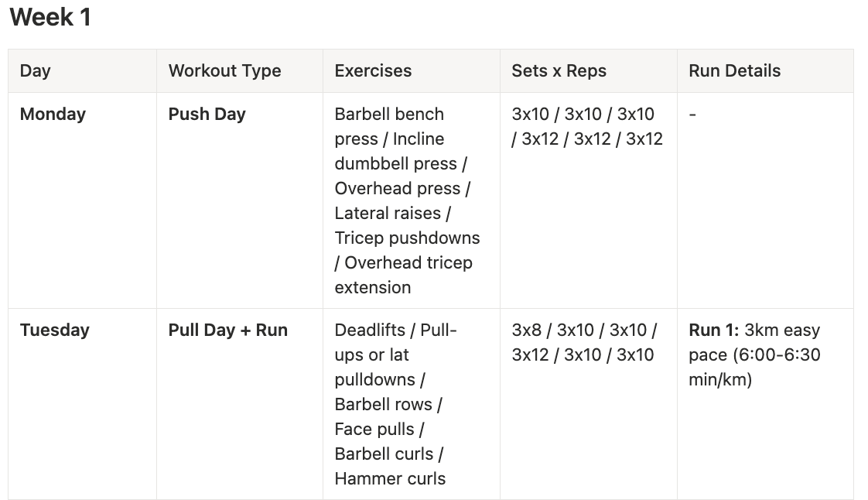Viewport: 868px width, 500px height.
Task: Place cursor on Barbell bench press text
Action: [389, 115]
